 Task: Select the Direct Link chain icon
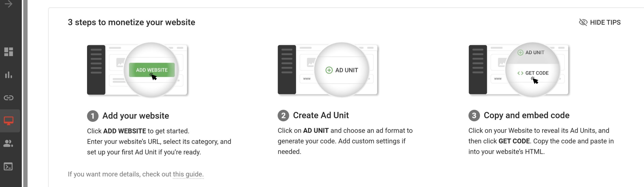click(x=9, y=98)
